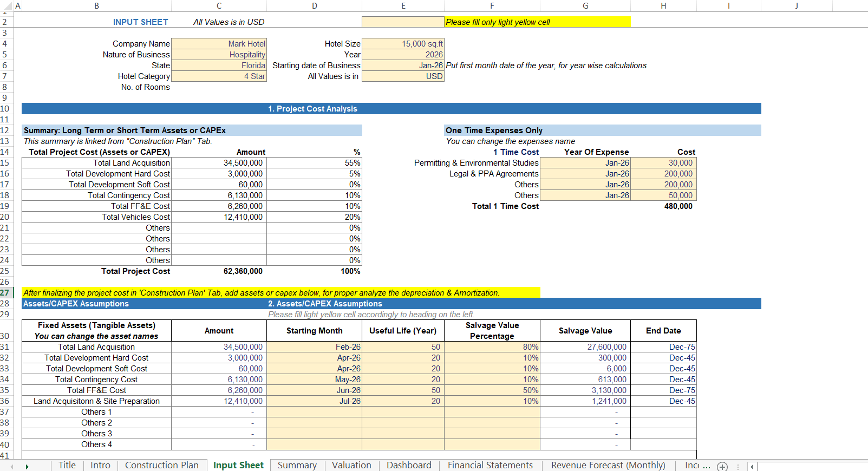Select column B header
Viewport: 868px width, 471px height.
click(96, 6)
